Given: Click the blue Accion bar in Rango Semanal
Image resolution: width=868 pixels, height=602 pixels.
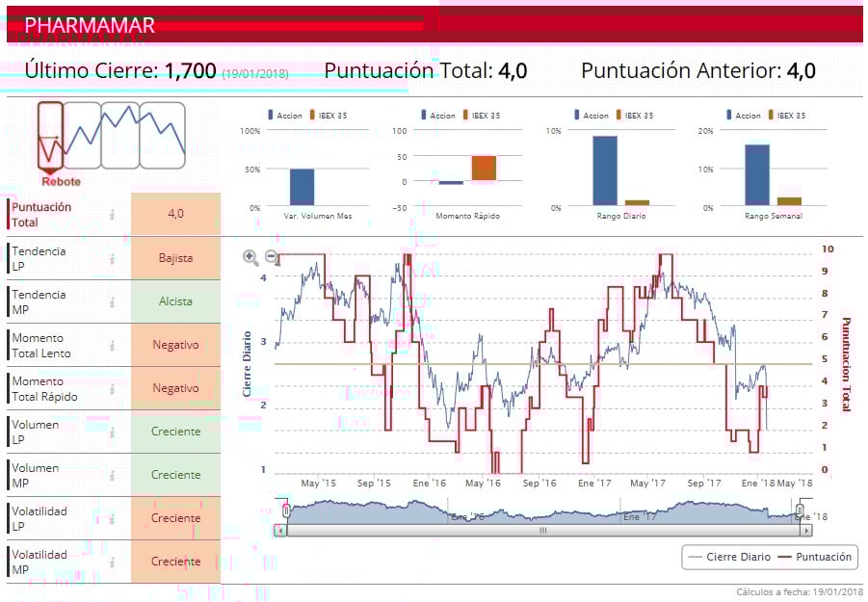Looking at the screenshot, I should 757,175.
